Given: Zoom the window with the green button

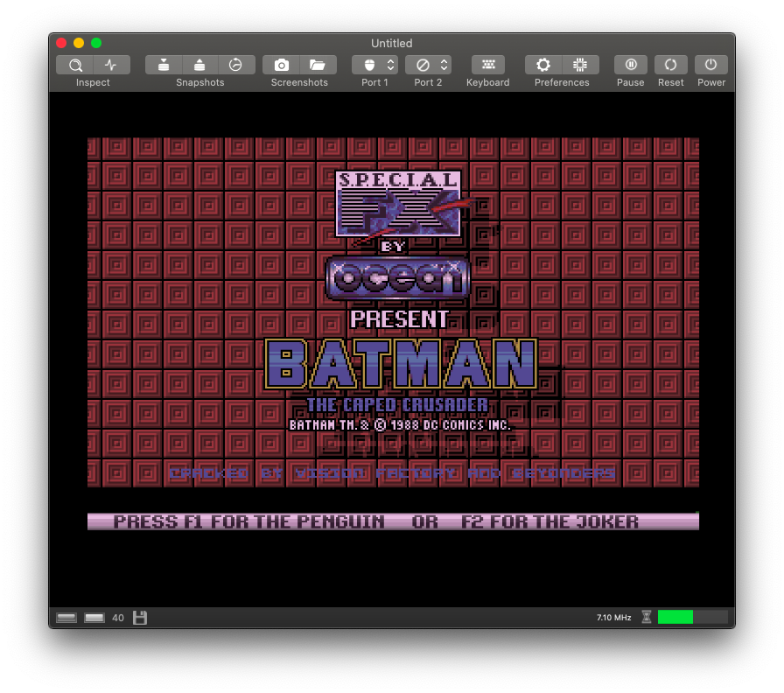Looking at the screenshot, I should 96,43.
